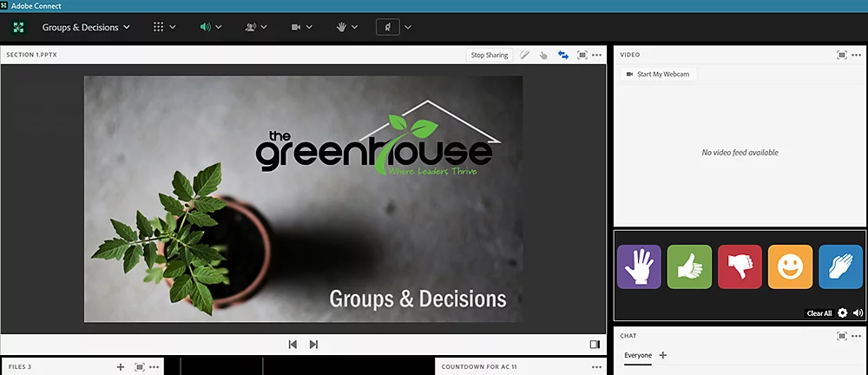Click the blue applause reaction
This screenshot has height=375, width=868.
tap(840, 266)
